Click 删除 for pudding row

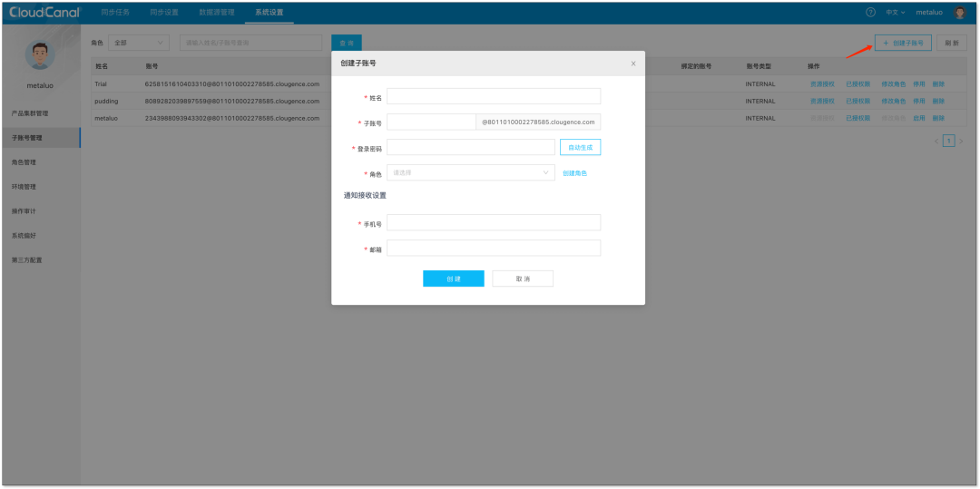(938, 102)
